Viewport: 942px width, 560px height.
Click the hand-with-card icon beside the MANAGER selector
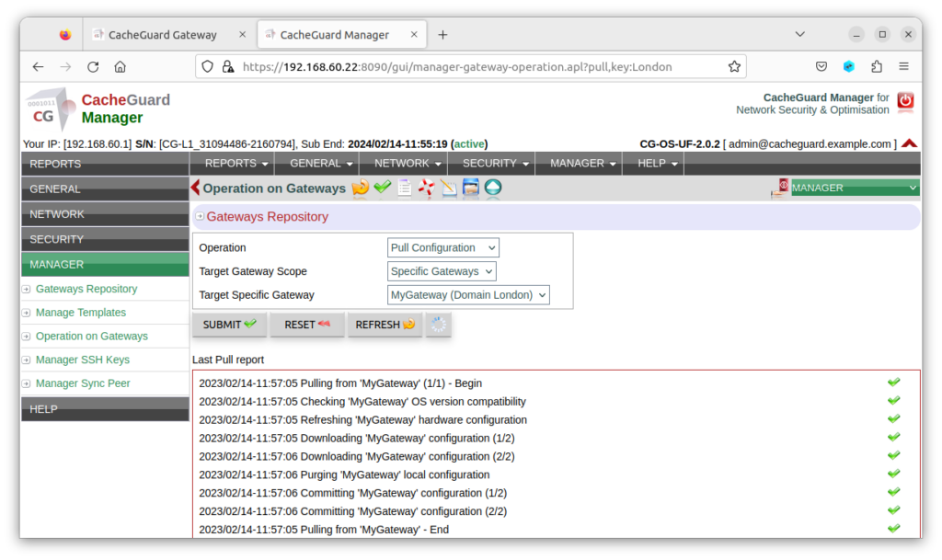click(x=780, y=188)
